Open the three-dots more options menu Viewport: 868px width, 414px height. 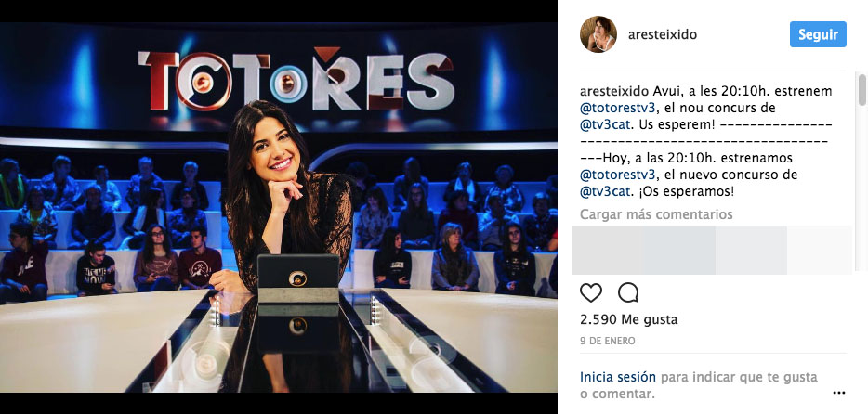(x=838, y=393)
